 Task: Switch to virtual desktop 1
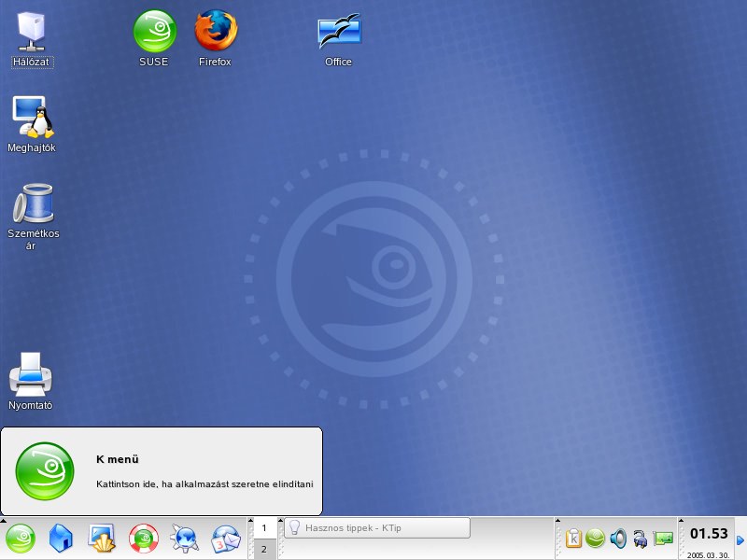tap(264, 528)
